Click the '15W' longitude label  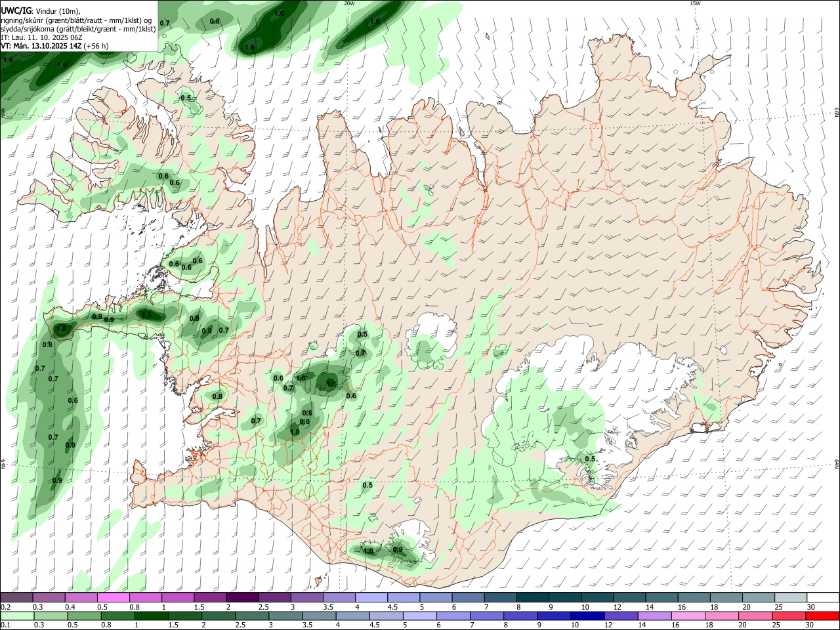pos(695,3)
